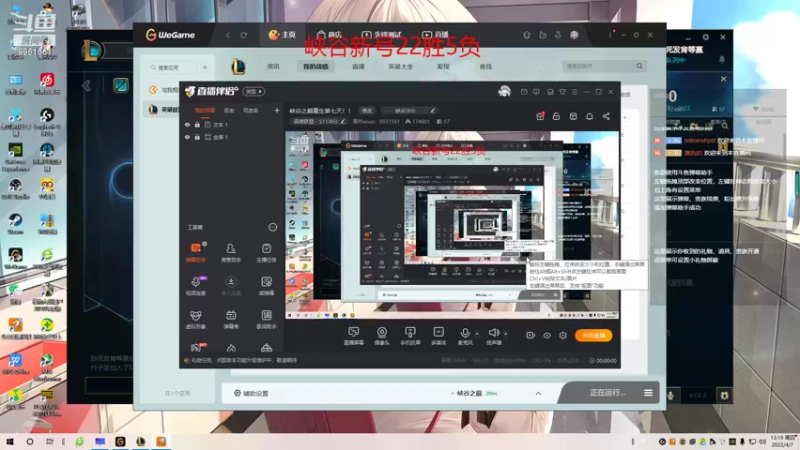Click the live stream preview thumbnail
The image size is (800, 450).
click(x=452, y=225)
